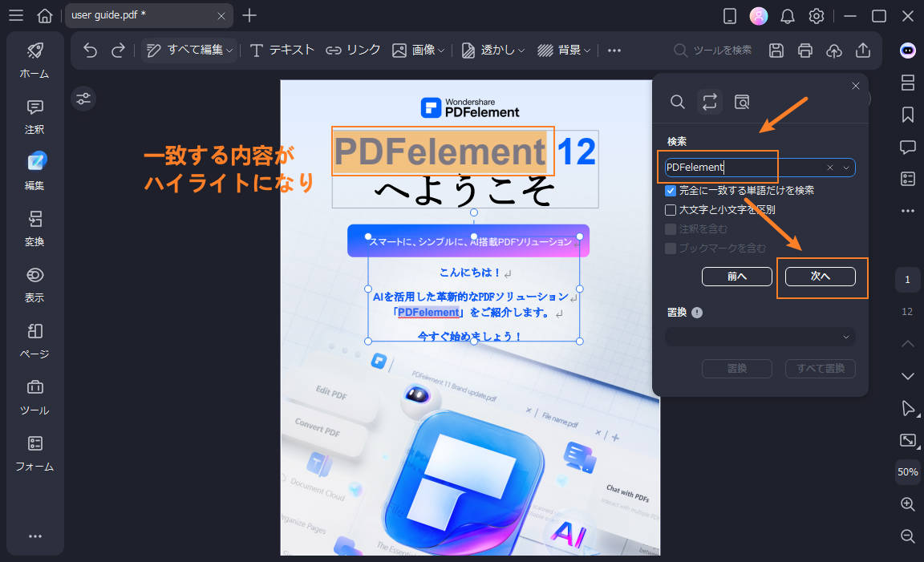Open the 注釈 annotation panel
Screen dimensions: 924x562
34,117
